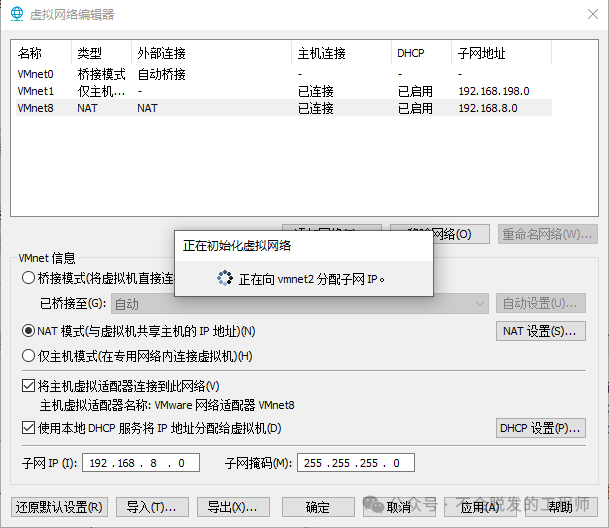Click the 自动设置(U)... button
The width and height of the screenshot is (609, 528).
click(541, 303)
